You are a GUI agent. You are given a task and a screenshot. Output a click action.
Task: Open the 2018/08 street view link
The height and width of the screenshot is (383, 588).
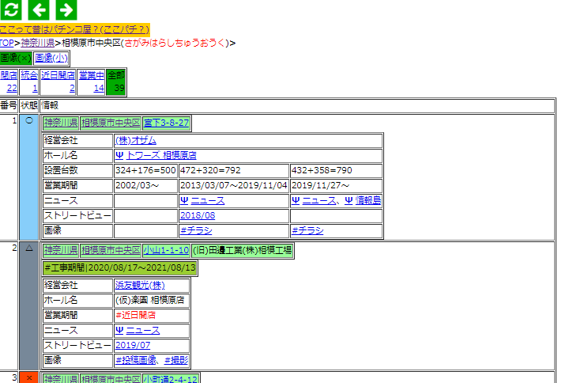coord(197,215)
